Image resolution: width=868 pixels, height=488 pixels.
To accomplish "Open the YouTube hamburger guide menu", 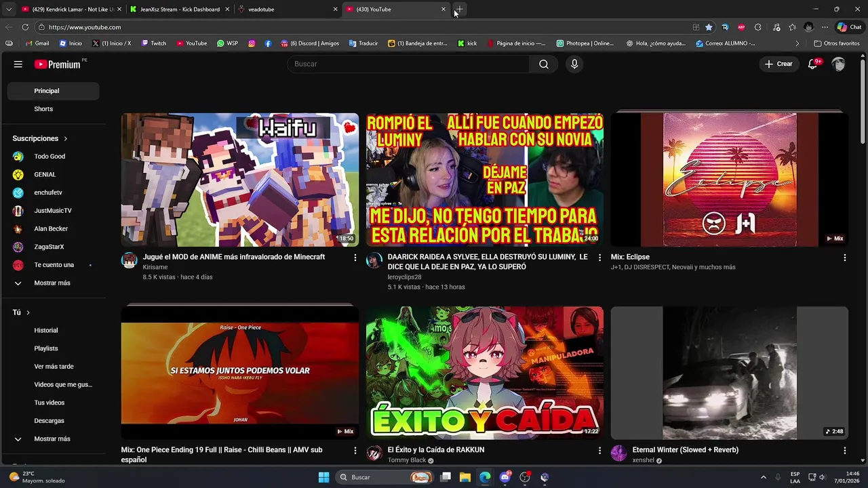I will (x=18, y=64).
